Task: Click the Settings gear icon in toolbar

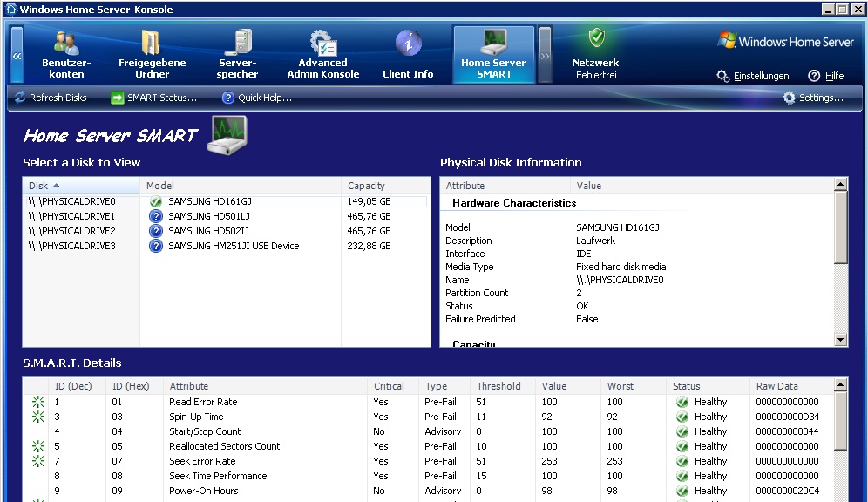Action: click(x=789, y=98)
